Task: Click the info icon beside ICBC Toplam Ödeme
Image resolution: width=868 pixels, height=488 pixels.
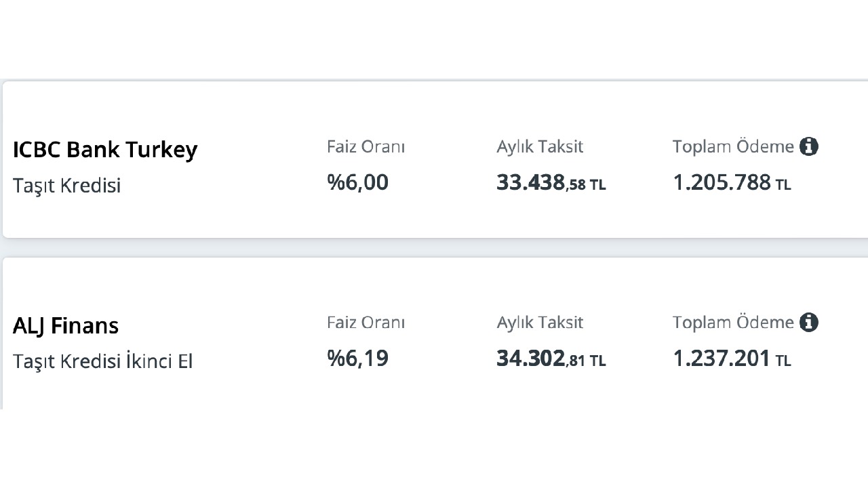Action: point(808,146)
